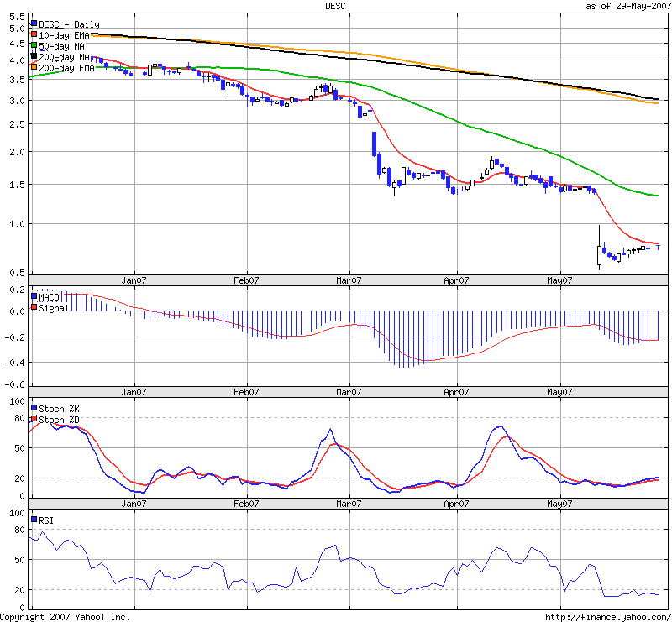Click the '10-day EMA' legend label

pyautogui.click(x=64, y=35)
